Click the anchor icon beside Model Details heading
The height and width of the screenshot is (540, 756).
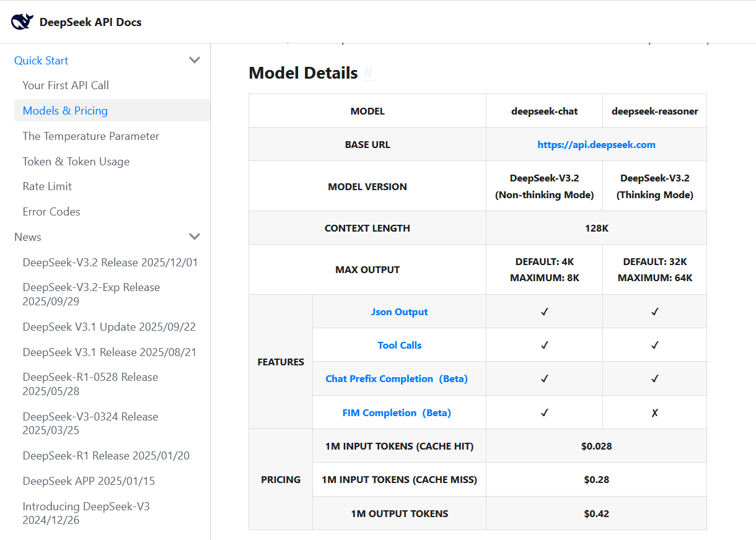(x=368, y=74)
